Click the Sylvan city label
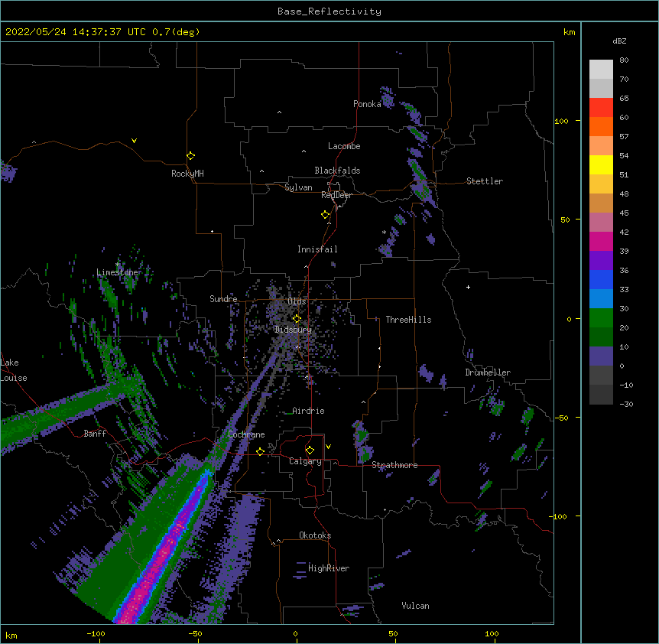659x644 pixels. click(x=298, y=187)
